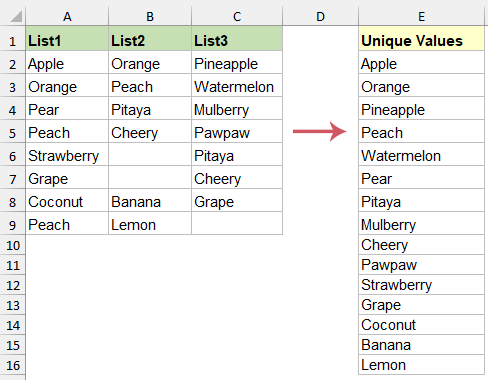
Task: Select column E header
Action: click(421, 16)
